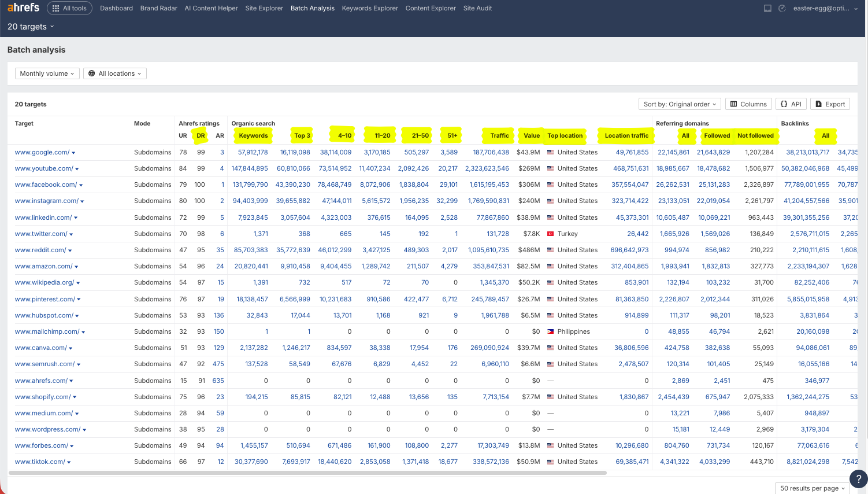Click the Turkey top location cell
Viewport: 868px width, 494px height.
click(x=562, y=234)
